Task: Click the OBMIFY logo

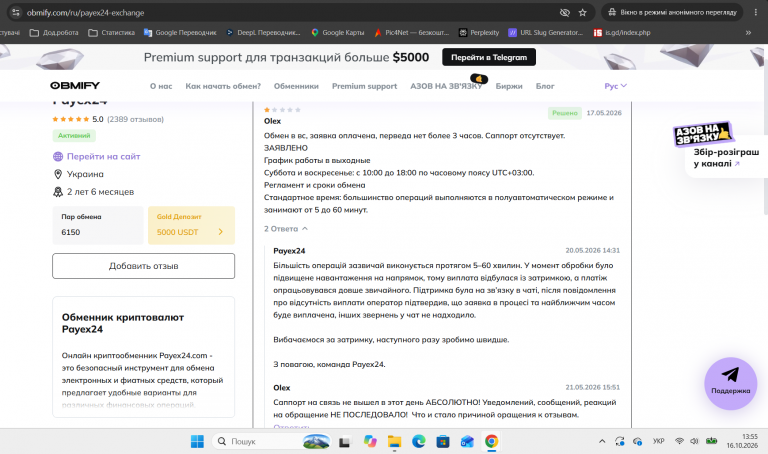Action: pyautogui.click(x=75, y=86)
